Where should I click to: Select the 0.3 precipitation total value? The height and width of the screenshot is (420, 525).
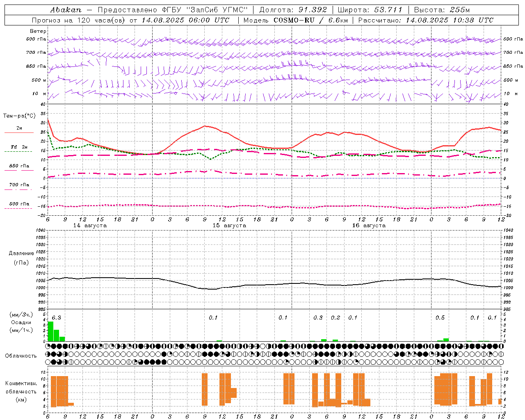[318, 317]
